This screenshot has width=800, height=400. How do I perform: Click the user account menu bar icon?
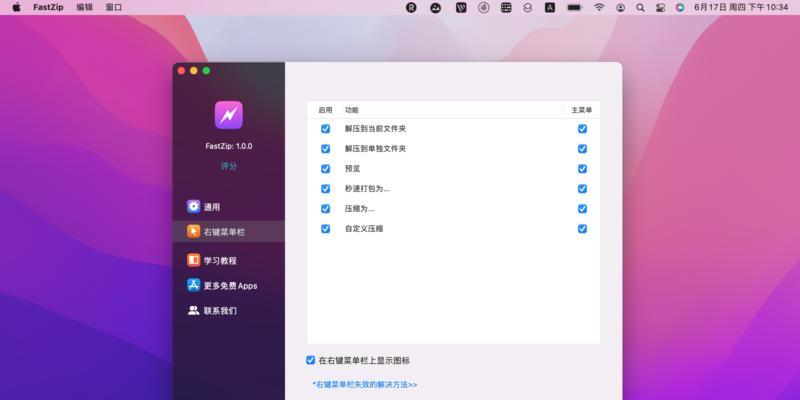click(620, 8)
